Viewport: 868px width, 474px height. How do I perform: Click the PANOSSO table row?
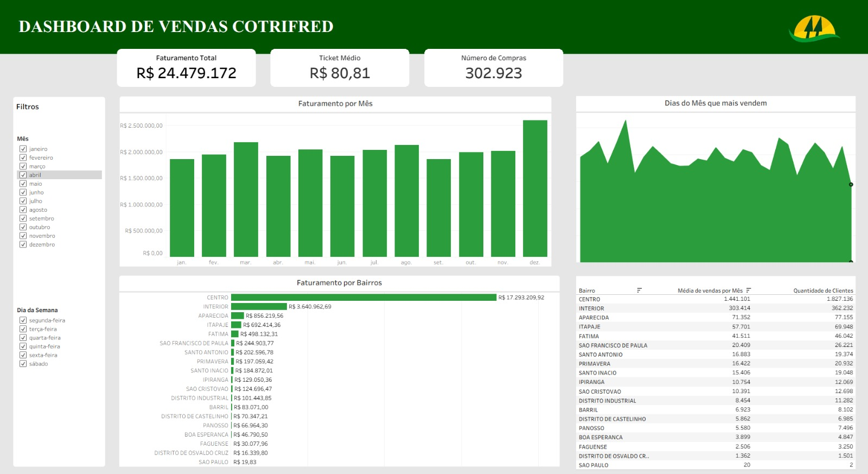click(x=716, y=428)
